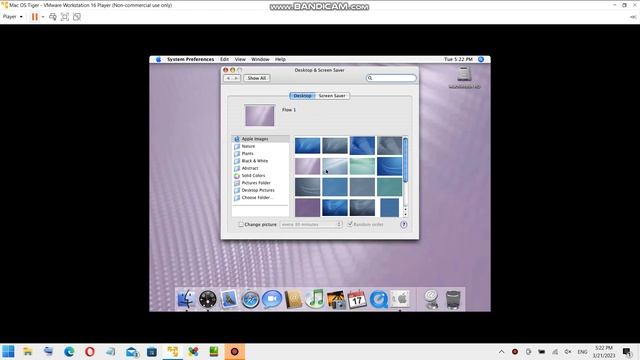
Task: Enable the Change picture checkbox
Action: (x=241, y=224)
